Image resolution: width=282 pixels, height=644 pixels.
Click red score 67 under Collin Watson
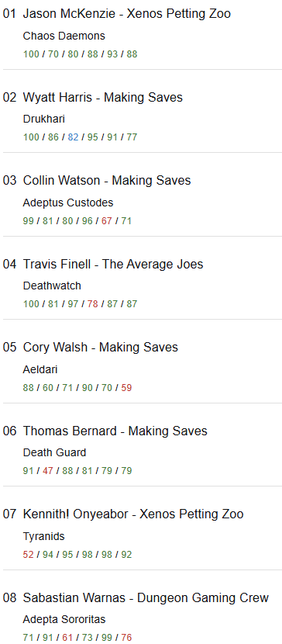click(107, 221)
